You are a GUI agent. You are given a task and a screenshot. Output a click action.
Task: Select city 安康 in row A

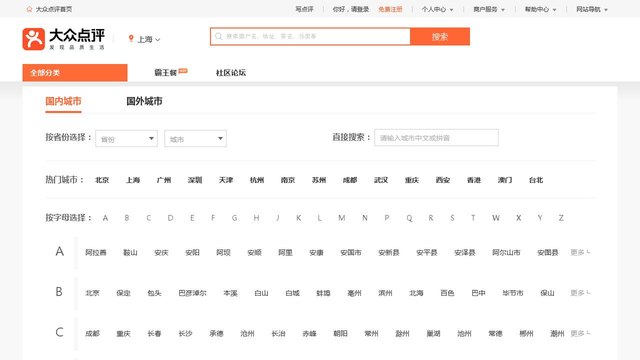[x=316, y=252]
